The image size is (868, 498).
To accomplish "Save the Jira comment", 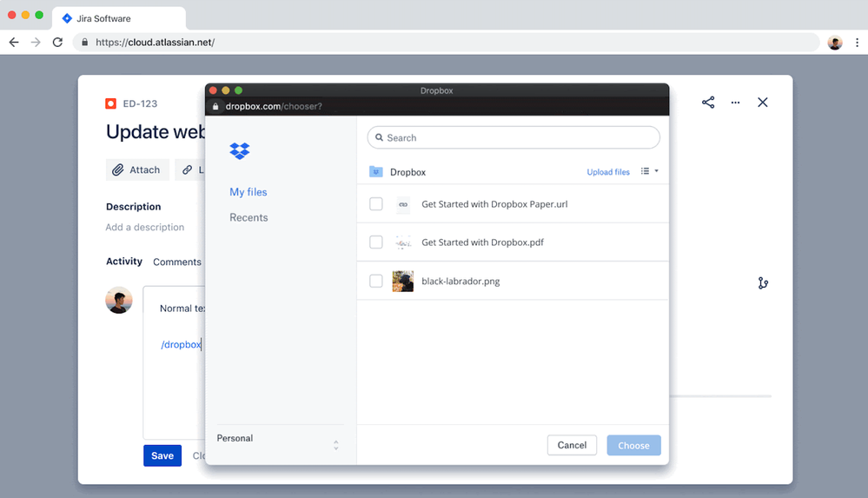I will [162, 455].
